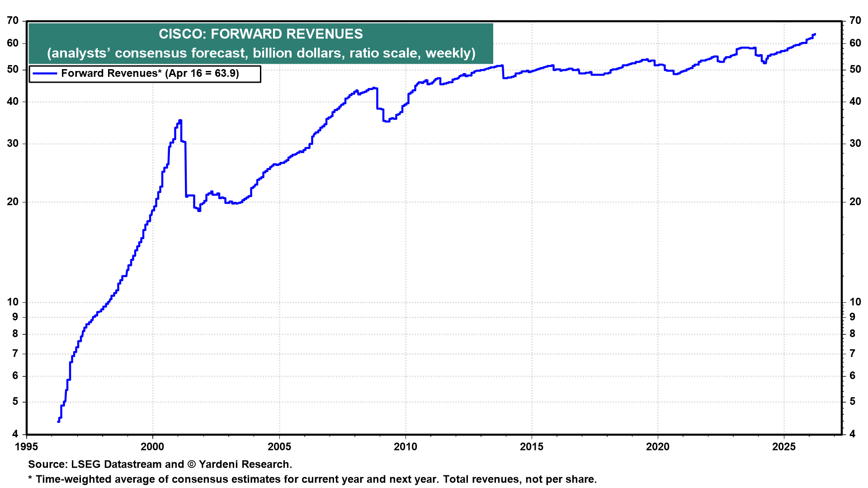868x488 pixels.
Task: Click the 2010 x-axis year label
Action: [x=405, y=447]
